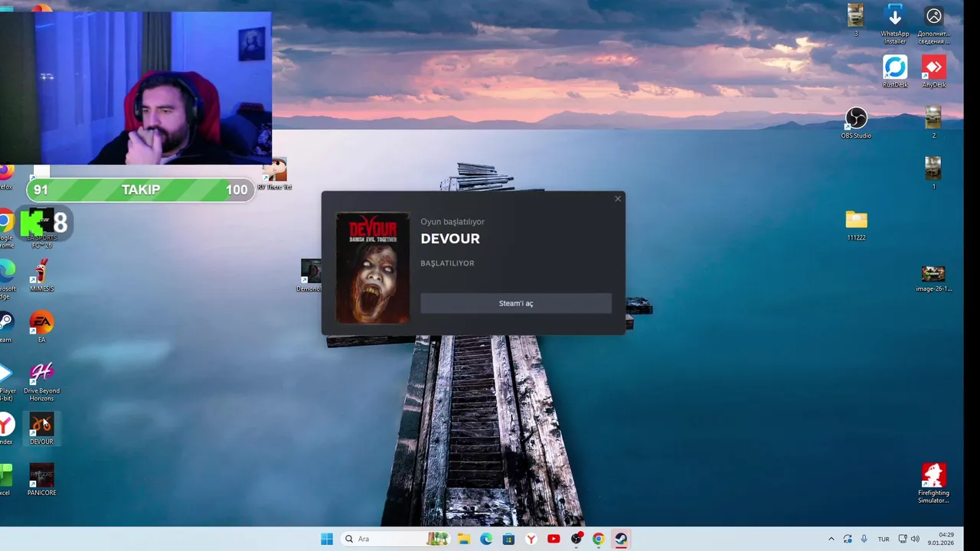The width and height of the screenshot is (980, 551).
Task: Select the AnyDesk desktop icon
Action: tap(934, 72)
